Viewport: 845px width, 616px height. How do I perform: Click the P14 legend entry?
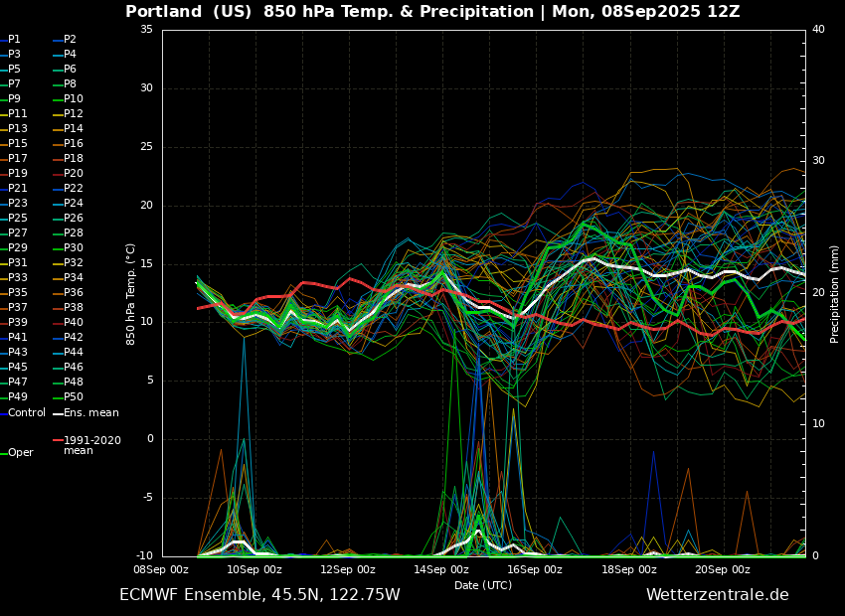pos(74,129)
